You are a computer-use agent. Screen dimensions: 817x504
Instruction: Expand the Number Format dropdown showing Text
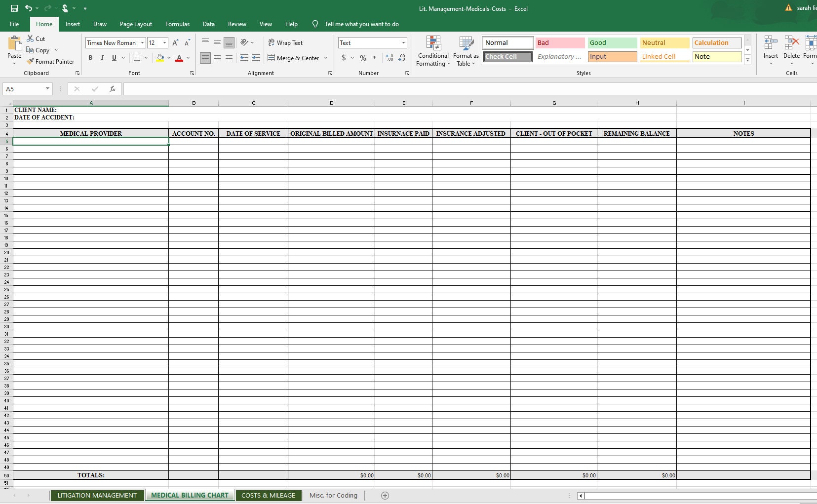click(402, 42)
